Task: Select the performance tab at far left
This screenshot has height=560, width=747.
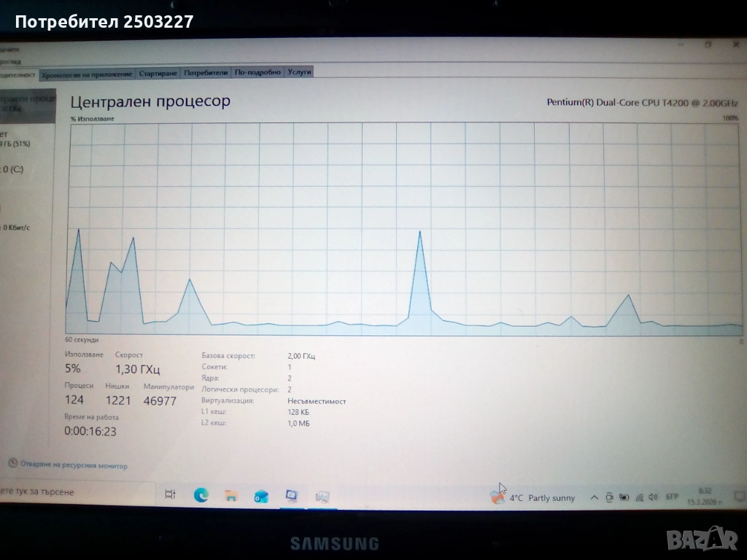Action: click(x=18, y=75)
